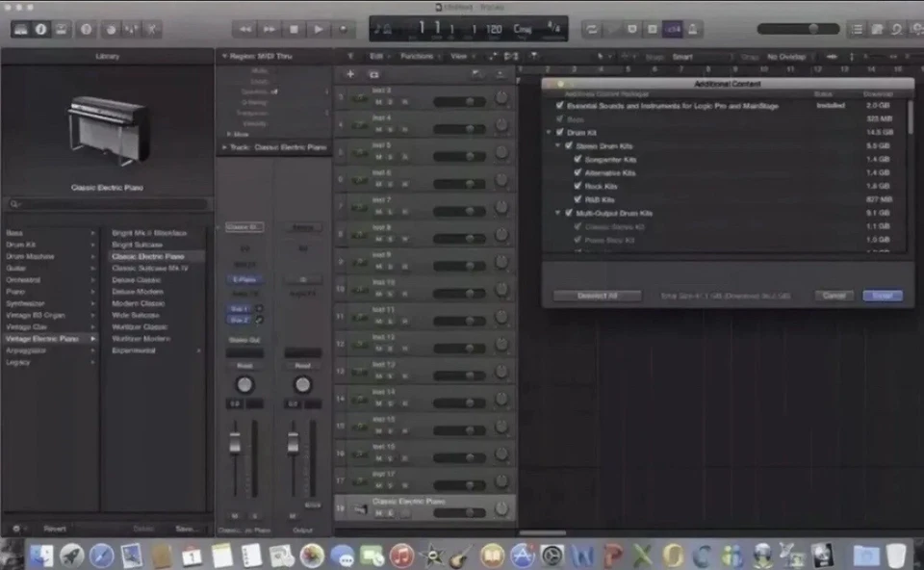Uncheck the Rock Kits checkbox
This screenshot has width=924, height=570.
pos(577,186)
